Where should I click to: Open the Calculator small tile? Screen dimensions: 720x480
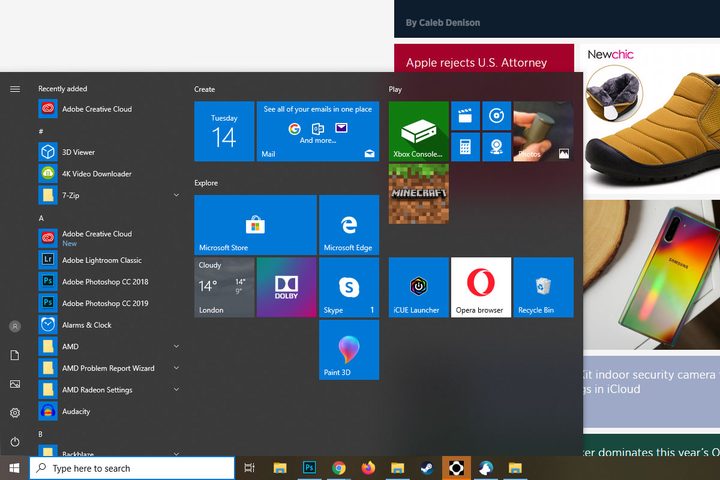tap(465, 147)
